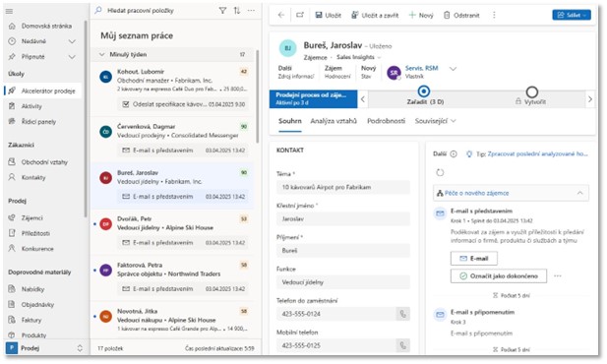
Task: Switch to the Analýza vztahů tab
Action: pos(334,121)
